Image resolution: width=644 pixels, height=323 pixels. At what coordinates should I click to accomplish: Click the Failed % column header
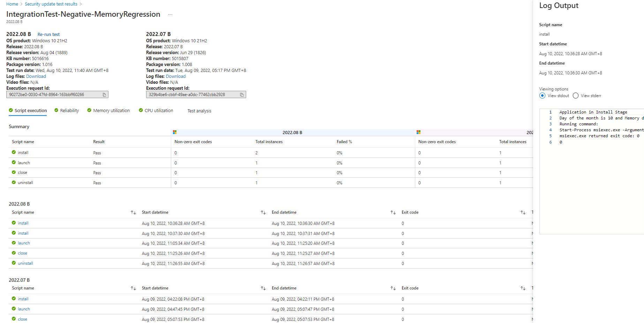(344, 142)
